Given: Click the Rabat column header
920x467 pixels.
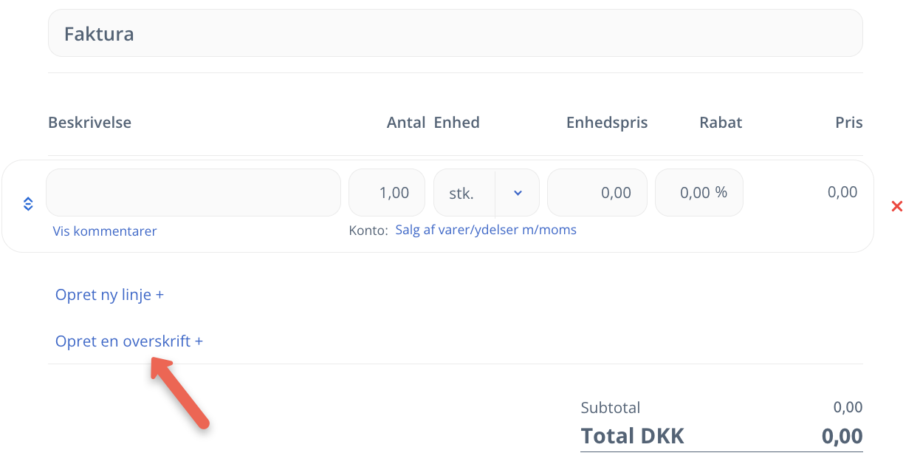Looking at the screenshot, I should click(x=720, y=123).
